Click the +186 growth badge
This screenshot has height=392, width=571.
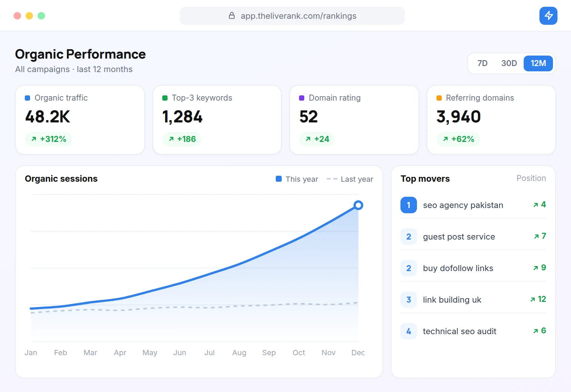(182, 139)
